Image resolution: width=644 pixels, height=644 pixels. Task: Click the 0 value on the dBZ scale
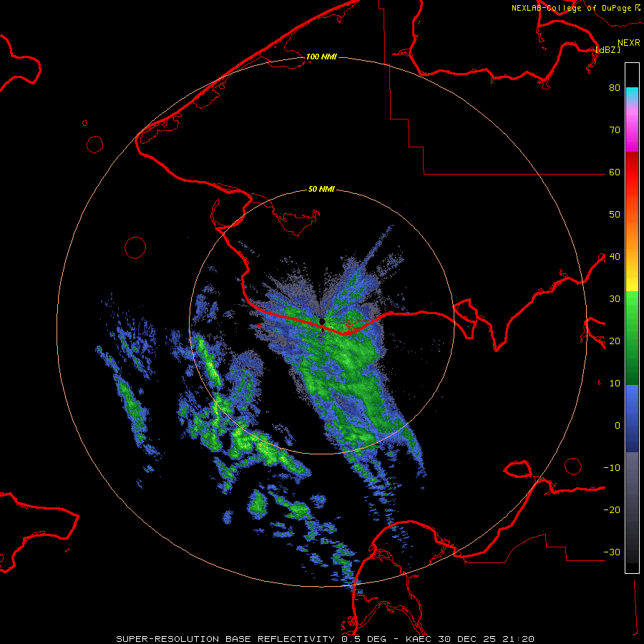coord(618,426)
